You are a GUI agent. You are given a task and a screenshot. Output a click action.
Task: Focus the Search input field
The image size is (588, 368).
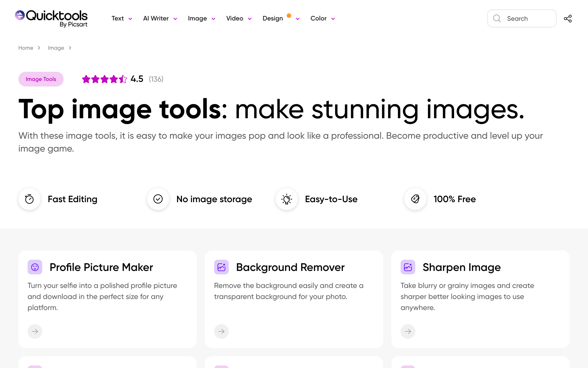click(x=522, y=18)
